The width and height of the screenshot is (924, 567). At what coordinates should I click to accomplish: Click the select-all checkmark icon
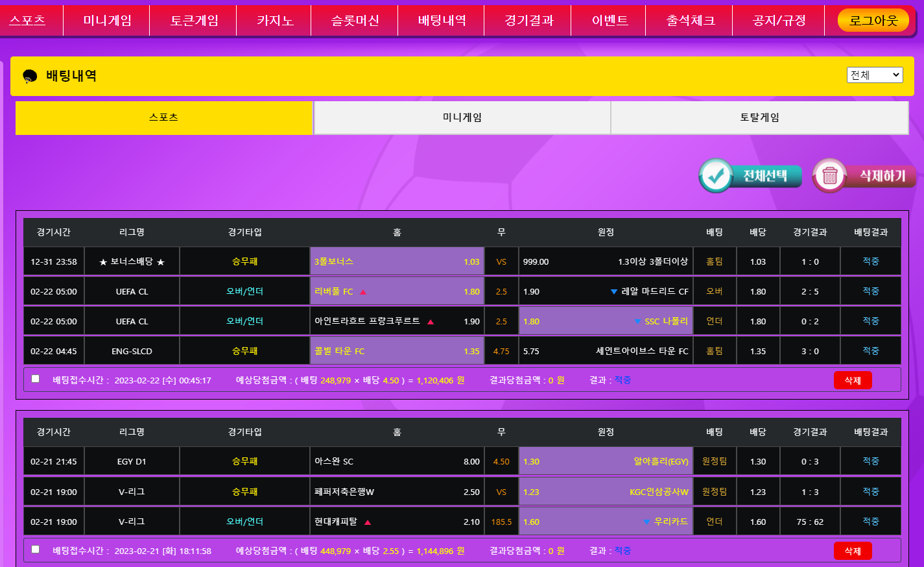coord(716,176)
